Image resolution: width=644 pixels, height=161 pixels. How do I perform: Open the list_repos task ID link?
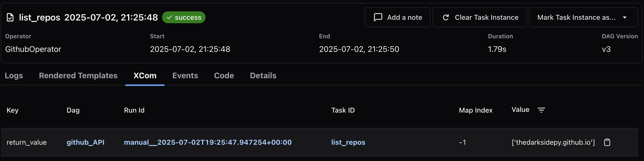(348, 142)
